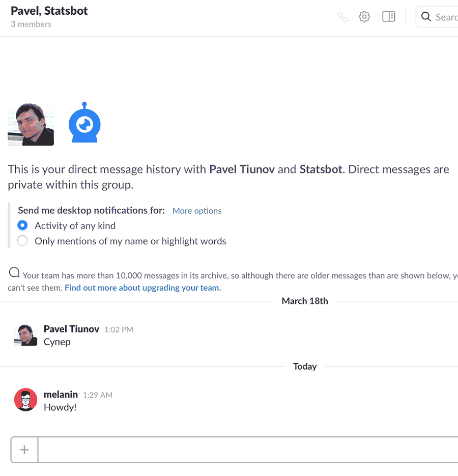Click the large Statsbot robot avatar
This screenshot has width=458, height=476.
click(84, 122)
